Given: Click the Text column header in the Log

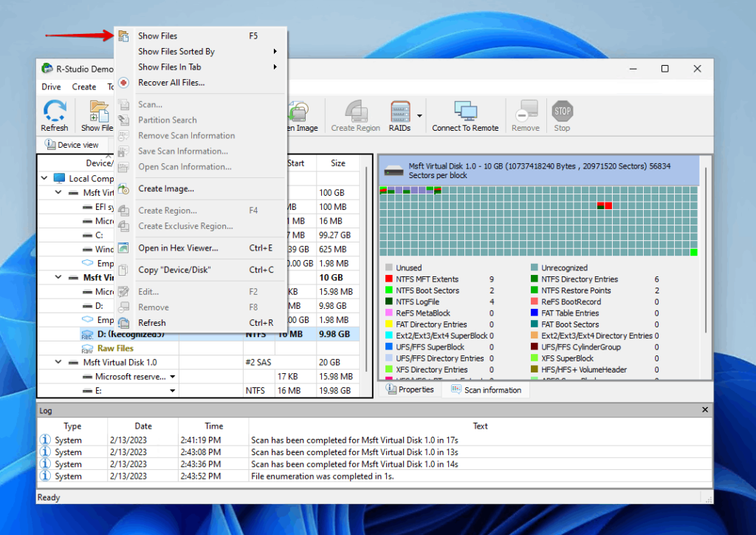Looking at the screenshot, I should pos(480,426).
